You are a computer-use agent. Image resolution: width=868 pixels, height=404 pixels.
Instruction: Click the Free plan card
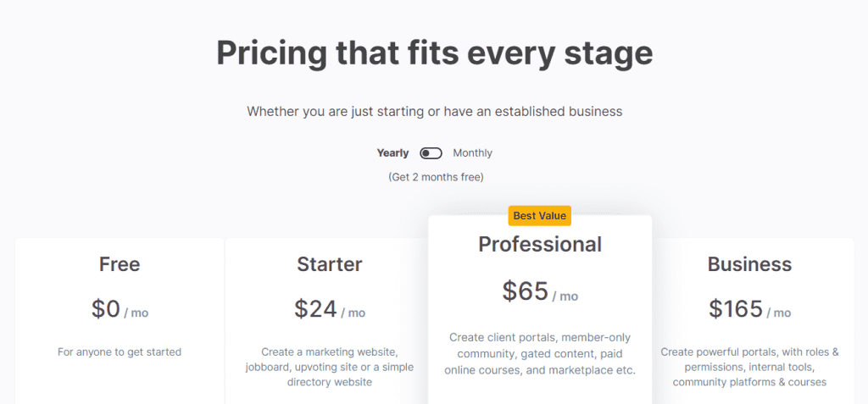coord(120,321)
